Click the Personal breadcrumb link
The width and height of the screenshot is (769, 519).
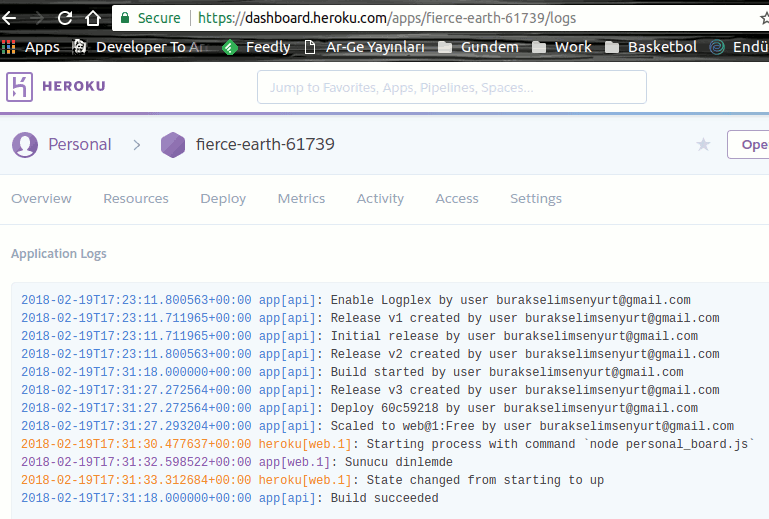click(x=80, y=145)
